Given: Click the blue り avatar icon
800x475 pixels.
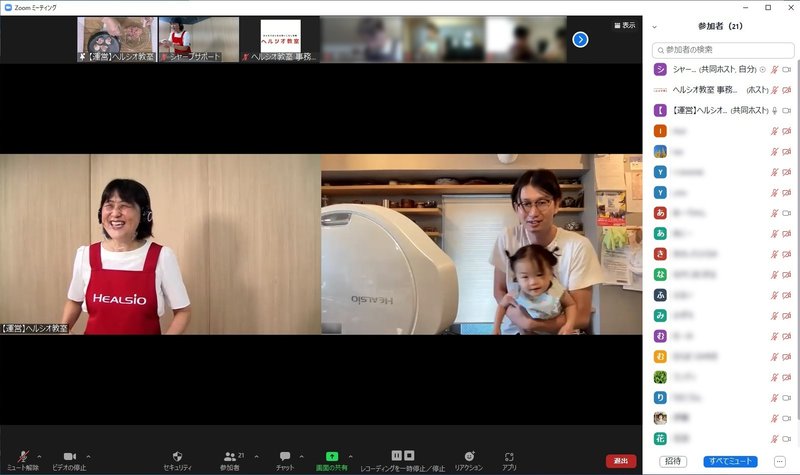Looking at the screenshot, I should pos(660,397).
